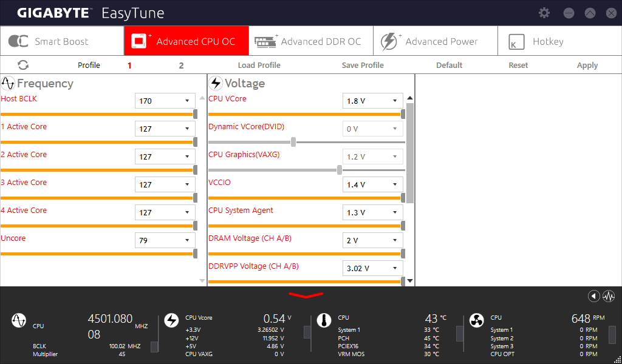This screenshot has width=622, height=364.
Task: Open the 2 Active Core dropdown
Action: (x=165, y=157)
